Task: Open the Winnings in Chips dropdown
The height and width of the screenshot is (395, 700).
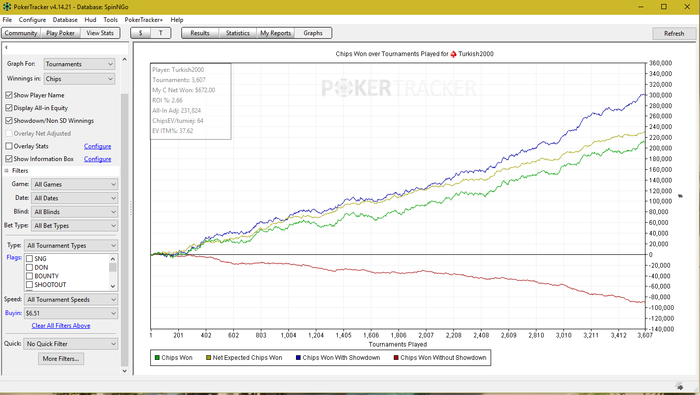Action: 79,79
